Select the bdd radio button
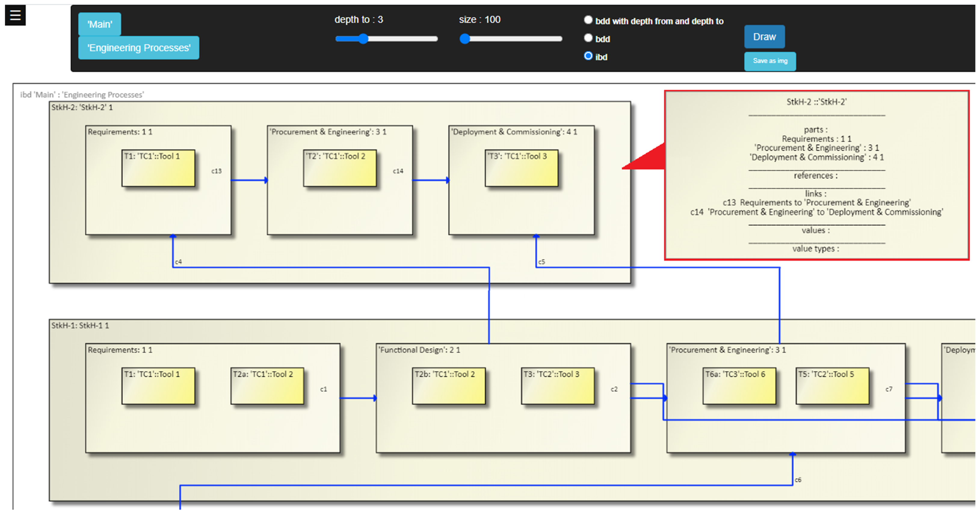Screen dimensions: 980x514 tap(588, 38)
